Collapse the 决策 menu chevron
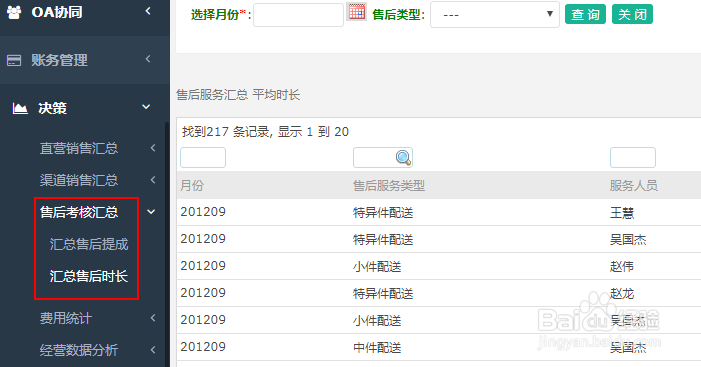Screen dimensions: 701x367 pos(146,107)
